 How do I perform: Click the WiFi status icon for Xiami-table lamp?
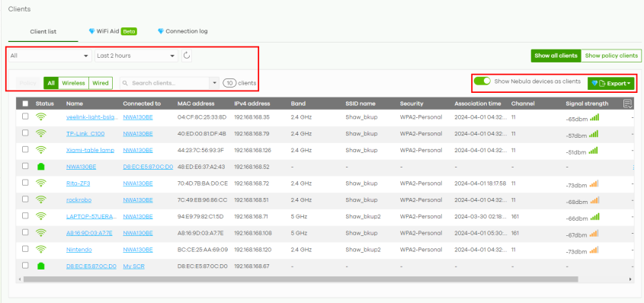(x=40, y=150)
